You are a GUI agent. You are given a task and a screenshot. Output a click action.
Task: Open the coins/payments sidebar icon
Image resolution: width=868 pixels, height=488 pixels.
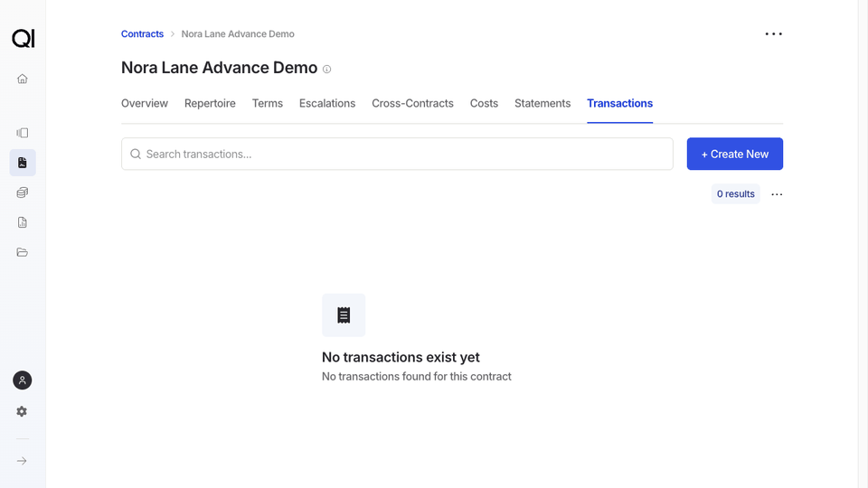point(22,192)
